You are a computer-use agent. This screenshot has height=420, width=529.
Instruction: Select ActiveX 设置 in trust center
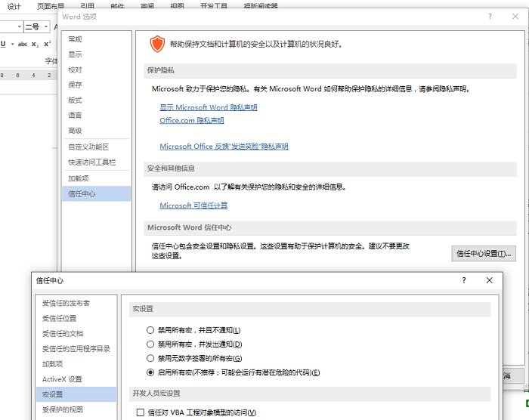click(x=76, y=379)
